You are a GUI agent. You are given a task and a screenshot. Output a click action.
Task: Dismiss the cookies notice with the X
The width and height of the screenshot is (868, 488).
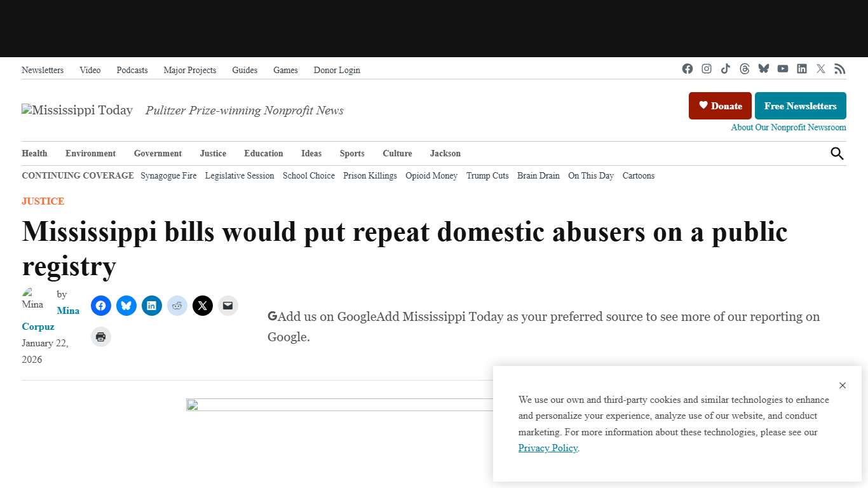pyautogui.click(x=843, y=385)
